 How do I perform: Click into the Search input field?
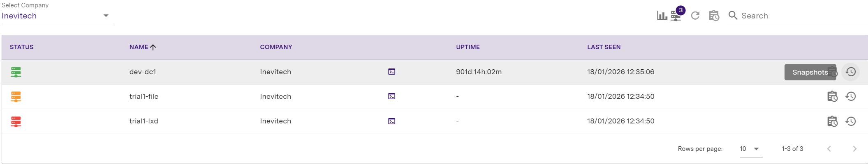click(x=802, y=16)
